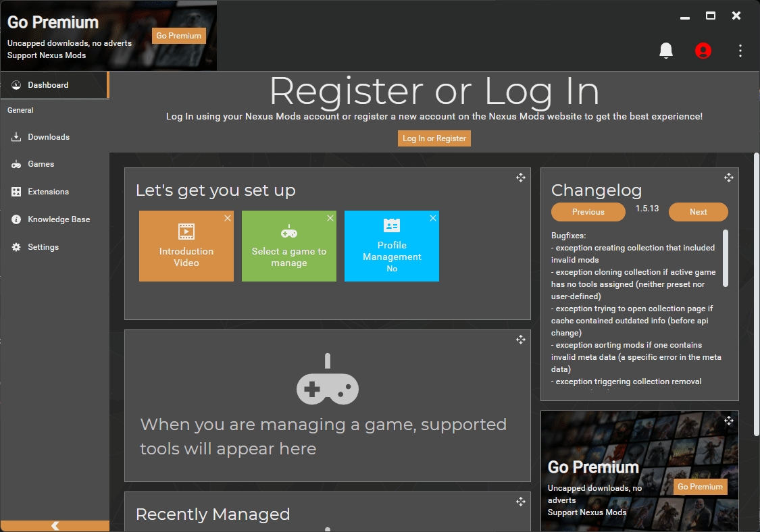760x532 pixels.
Task: Click the Changelog text scrollbar
Action: (726, 258)
